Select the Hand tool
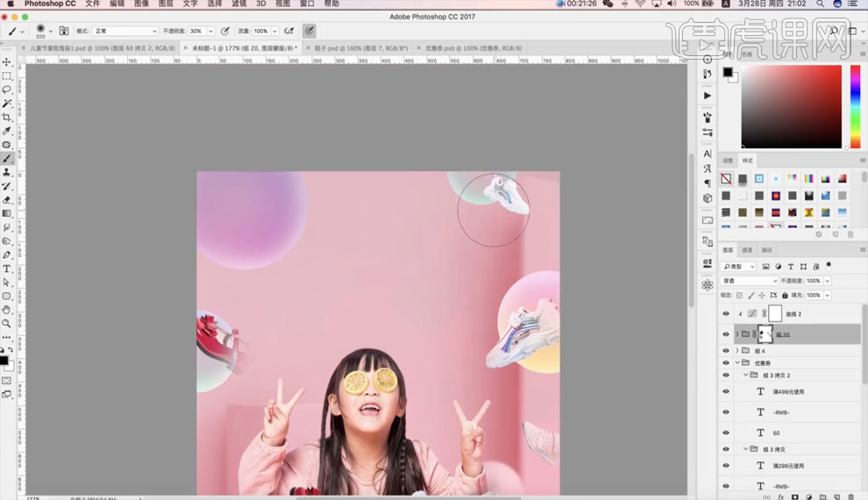The height and width of the screenshot is (500, 868). point(7,310)
